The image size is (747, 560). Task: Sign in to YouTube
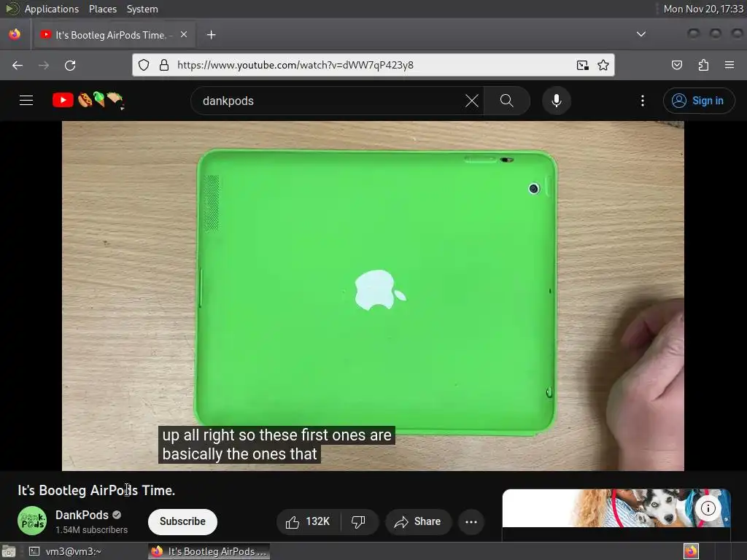(x=698, y=101)
